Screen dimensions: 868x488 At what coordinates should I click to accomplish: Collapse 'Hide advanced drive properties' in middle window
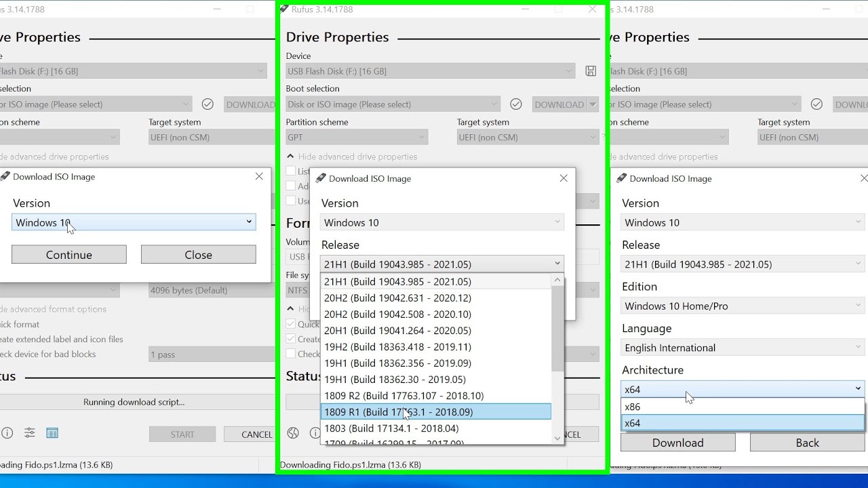coord(352,157)
